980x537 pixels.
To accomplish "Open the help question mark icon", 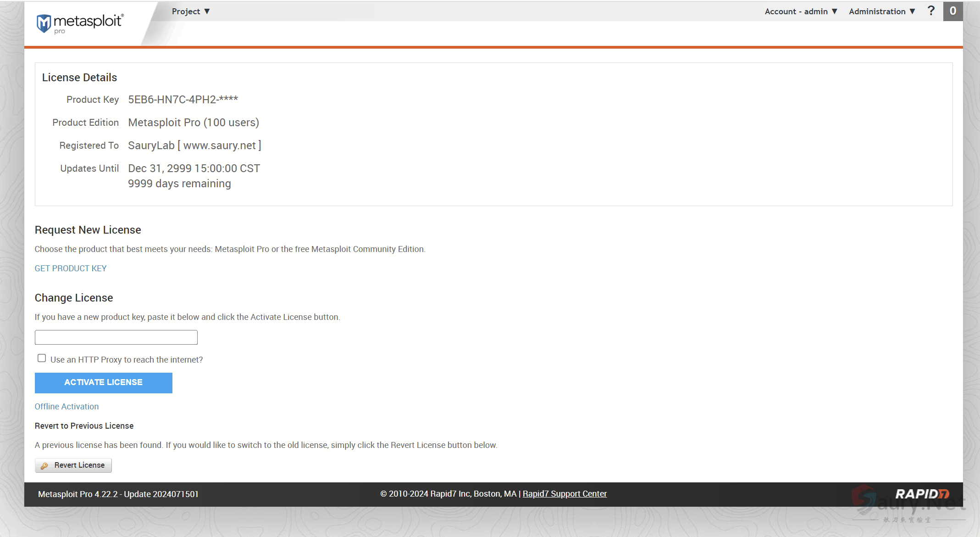I will 931,11.
